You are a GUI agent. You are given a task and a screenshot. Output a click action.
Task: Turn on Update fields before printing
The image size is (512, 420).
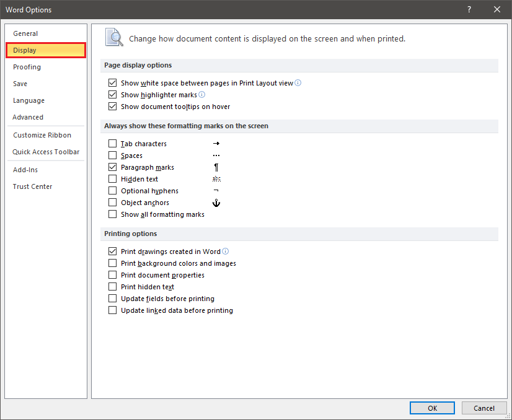112,299
